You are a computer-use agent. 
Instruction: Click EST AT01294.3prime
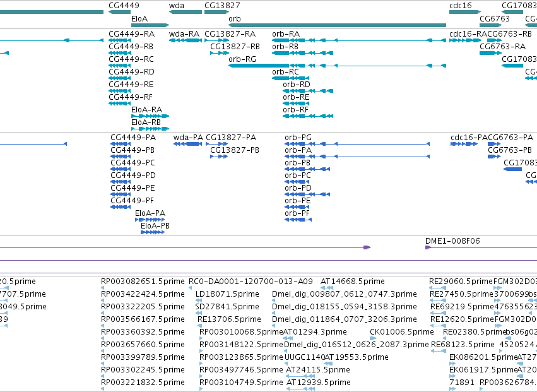(315, 333)
